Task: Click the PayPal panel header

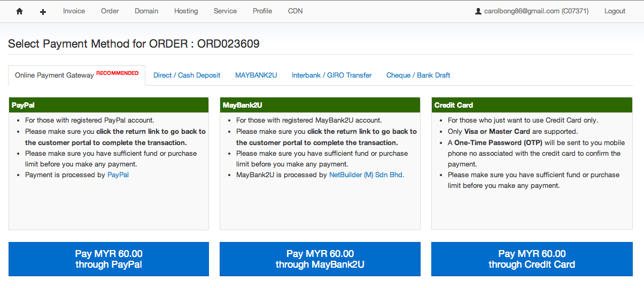Action: pos(108,105)
